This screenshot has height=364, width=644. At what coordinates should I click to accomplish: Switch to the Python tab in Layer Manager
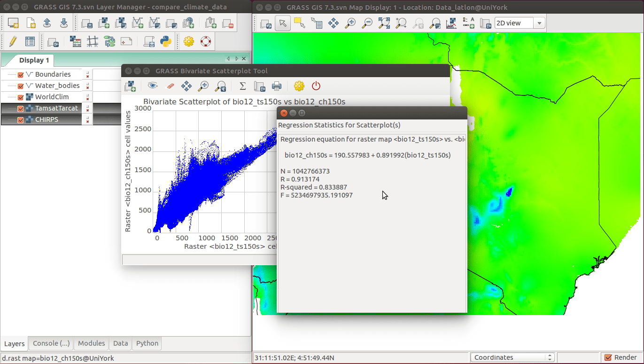[147, 344]
